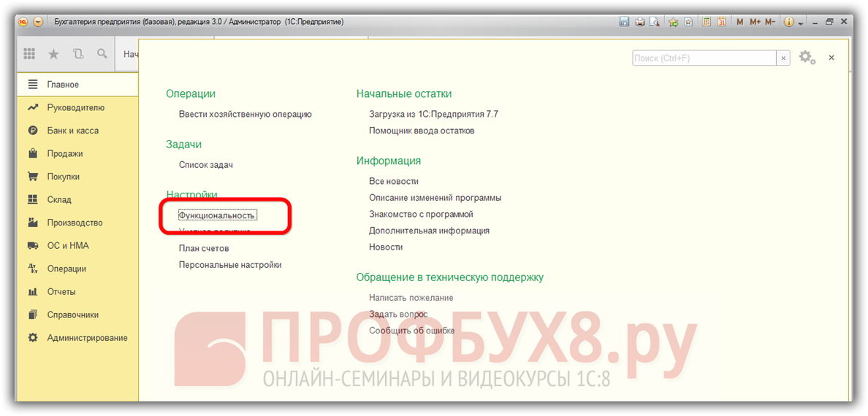Click the truck ОС и НМА icon
Viewport: 868px width, 416px height.
[33, 246]
